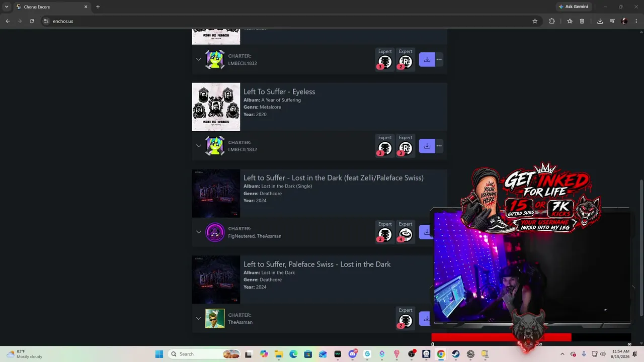Image resolution: width=644 pixels, height=362 pixels.
Task: Open the media controls toolbar icon
Action: (612, 21)
